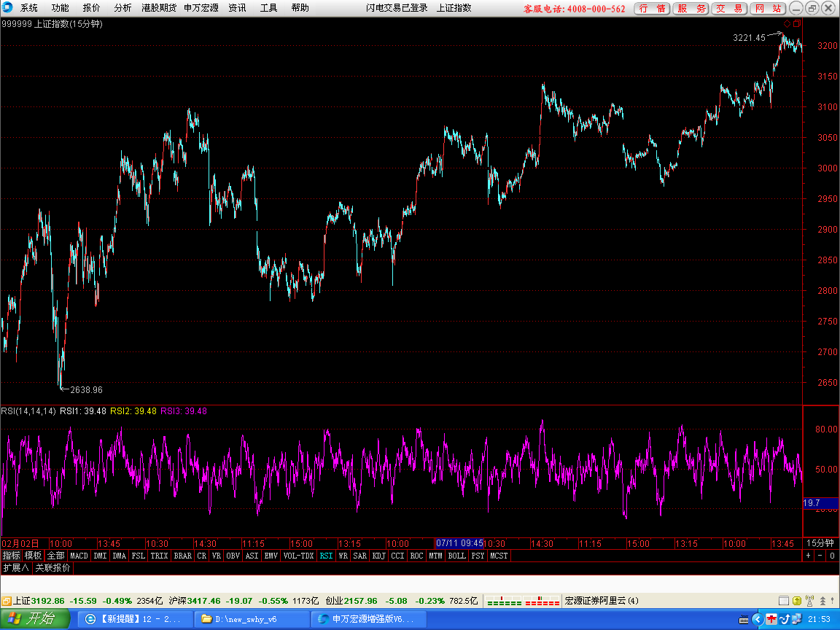
Task: Open the 申万宏源 menu
Action: tap(201, 8)
